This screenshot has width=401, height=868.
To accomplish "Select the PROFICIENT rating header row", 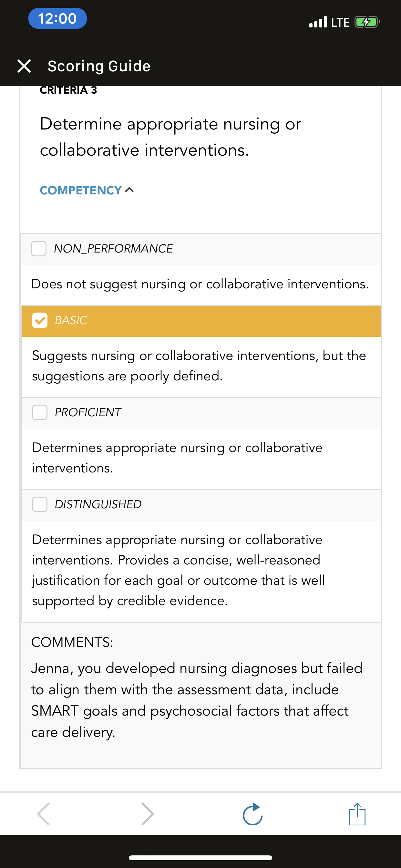I will [x=201, y=413].
